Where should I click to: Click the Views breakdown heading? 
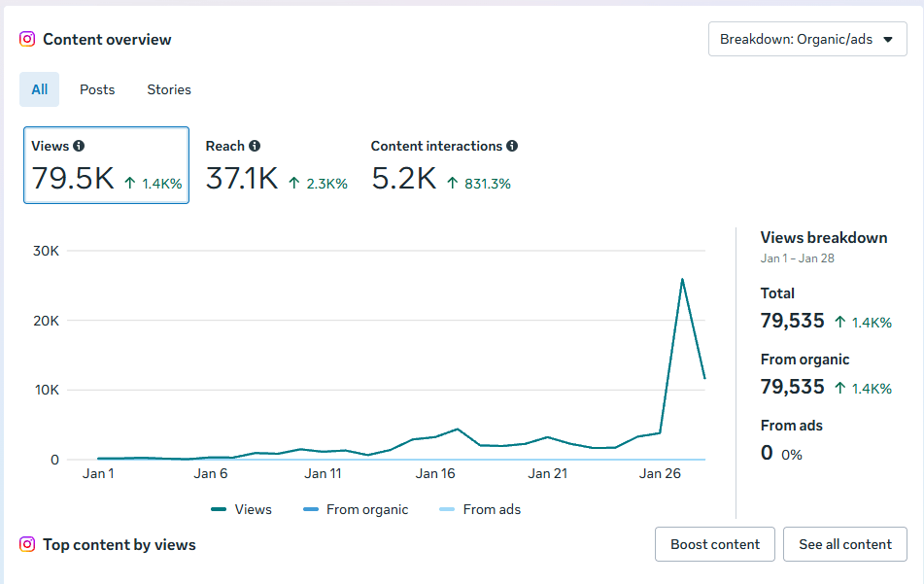(824, 237)
